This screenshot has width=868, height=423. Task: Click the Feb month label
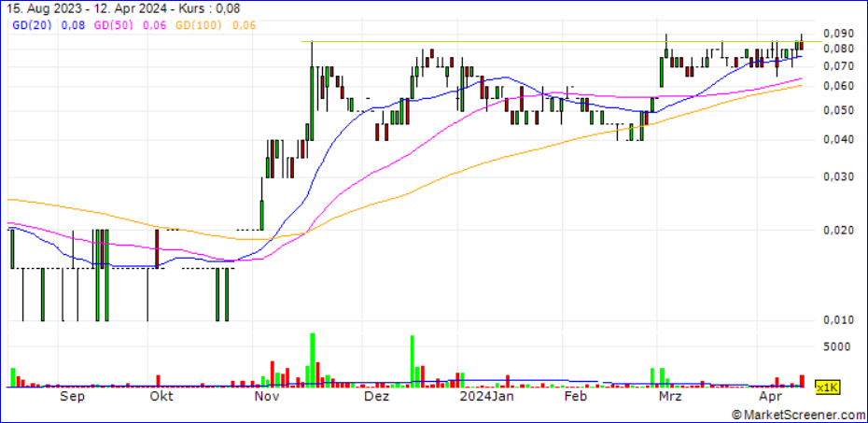(575, 397)
